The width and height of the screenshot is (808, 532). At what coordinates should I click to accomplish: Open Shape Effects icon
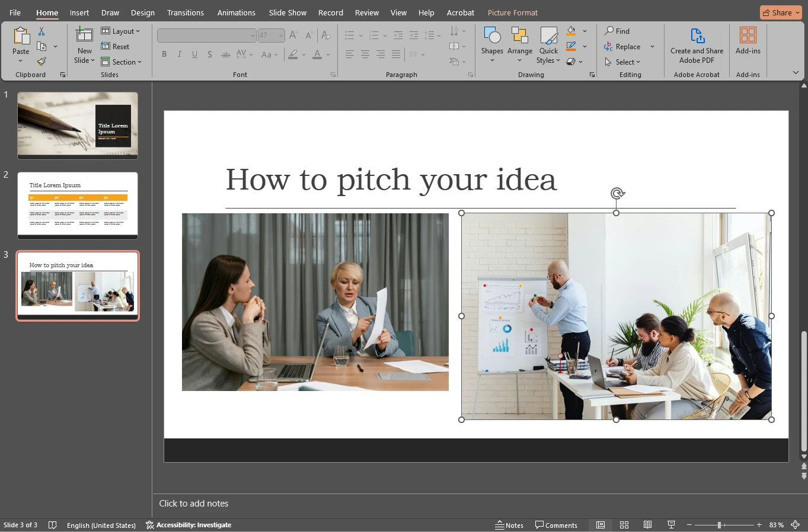pyautogui.click(x=571, y=62)
